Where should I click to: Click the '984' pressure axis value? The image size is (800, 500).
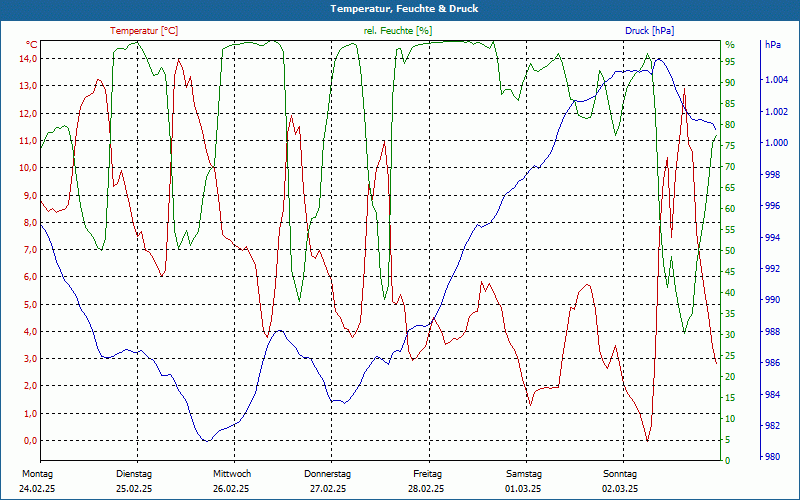point(772,394)
